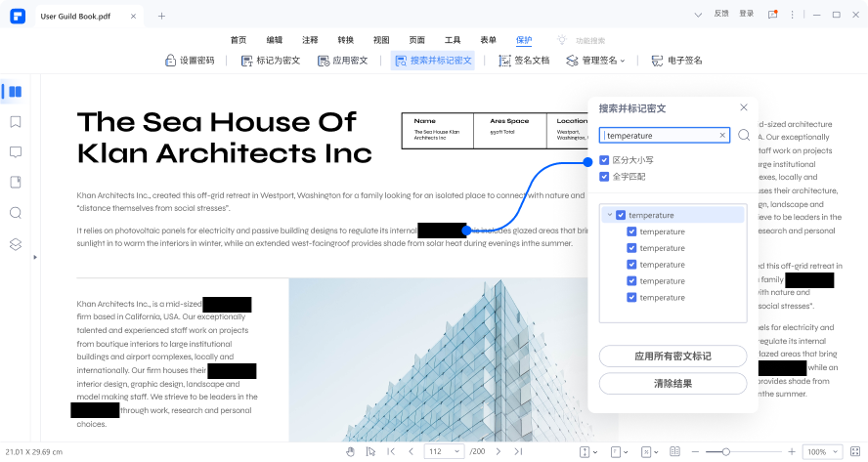The height and width of the screenshot is (462, 868).
Task: Click the 应用所有密文标记 button
Action: pos(673,357)
